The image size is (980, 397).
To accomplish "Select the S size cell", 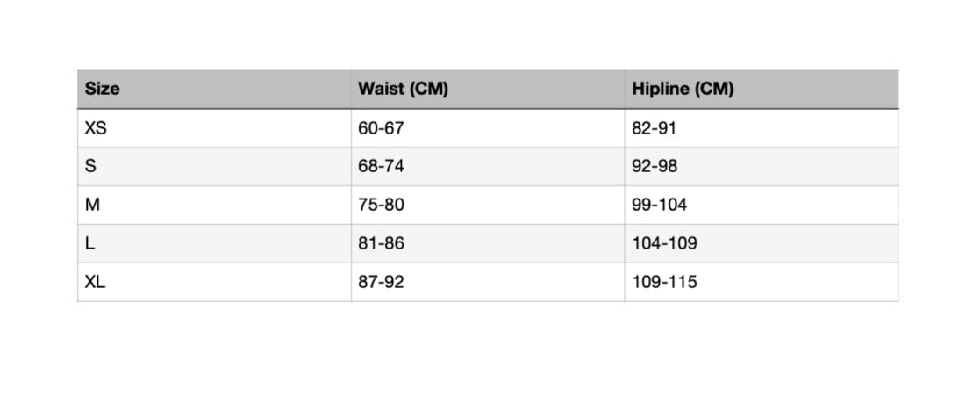I will tap(90, 167).
